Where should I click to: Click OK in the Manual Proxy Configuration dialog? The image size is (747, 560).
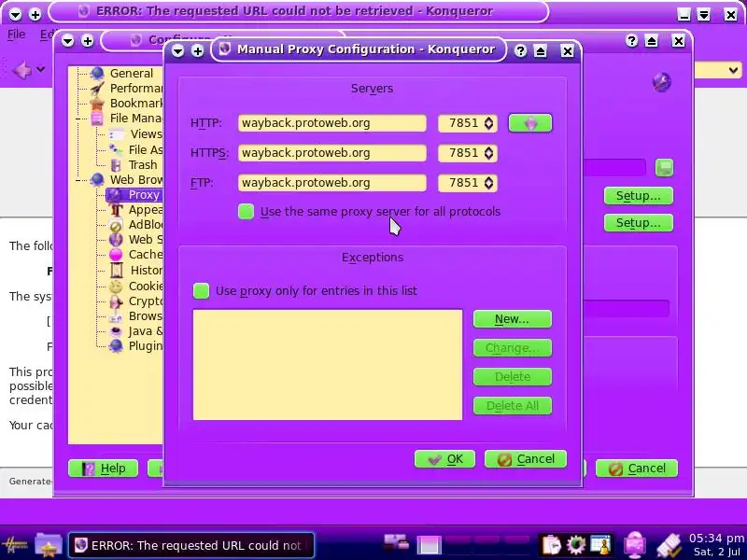(x=445, y=459)
